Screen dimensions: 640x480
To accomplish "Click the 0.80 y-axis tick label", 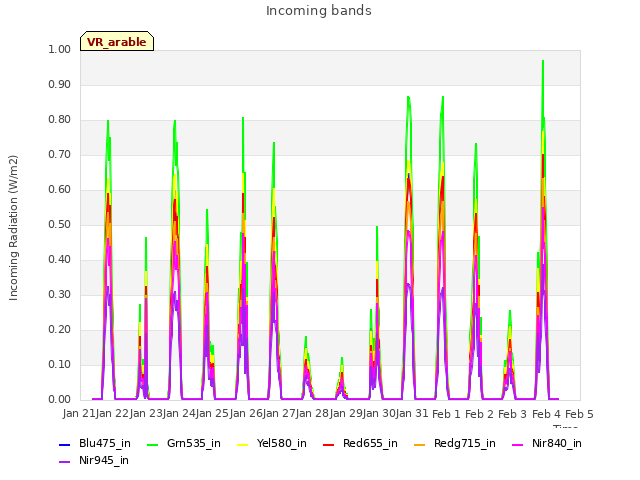I will coord(60,120).
